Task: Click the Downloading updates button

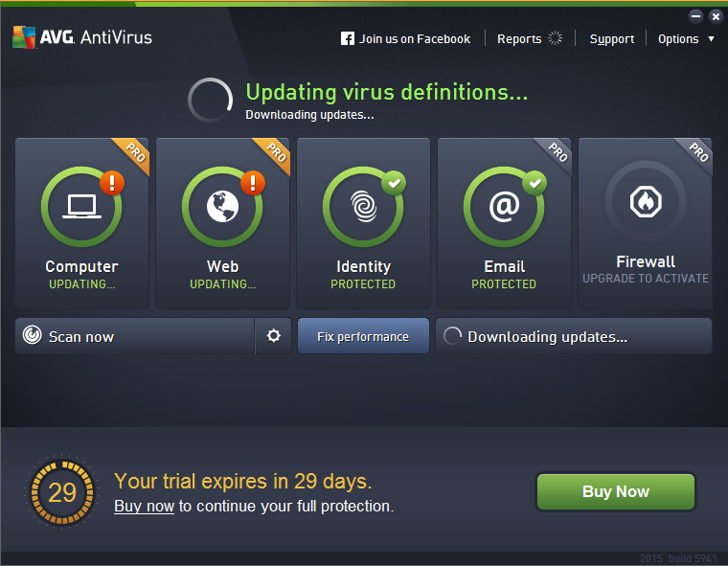Action: 574,336
